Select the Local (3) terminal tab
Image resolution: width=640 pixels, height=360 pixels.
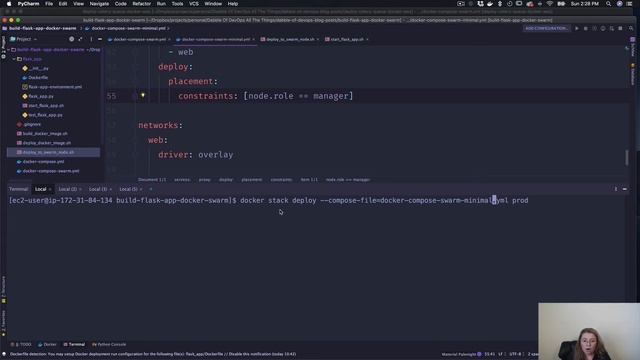tap(98, 189)
